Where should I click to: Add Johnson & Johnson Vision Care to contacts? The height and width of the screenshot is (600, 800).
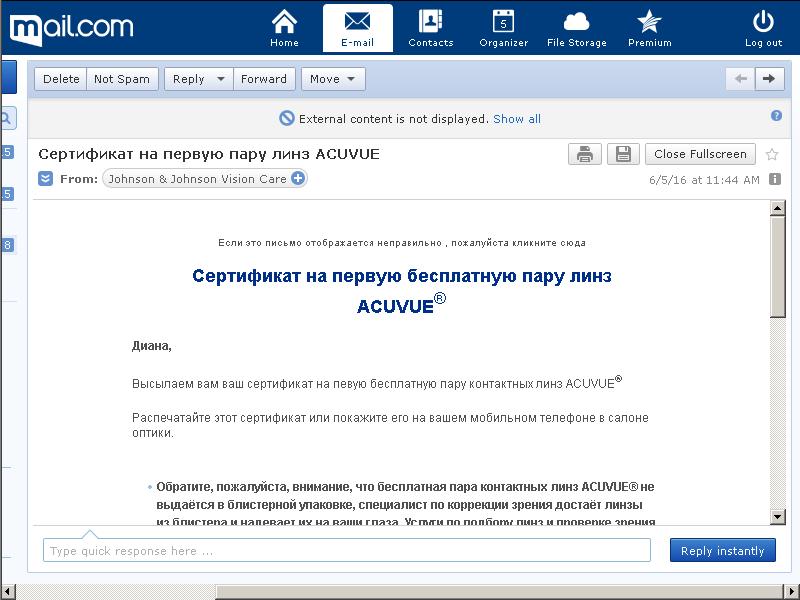298,179
